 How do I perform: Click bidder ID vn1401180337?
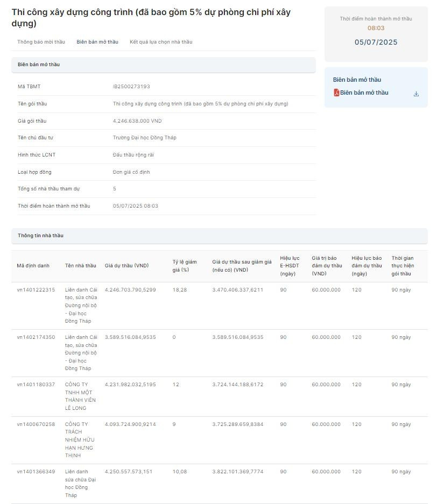pyautogui.click(x=36, y=385)
